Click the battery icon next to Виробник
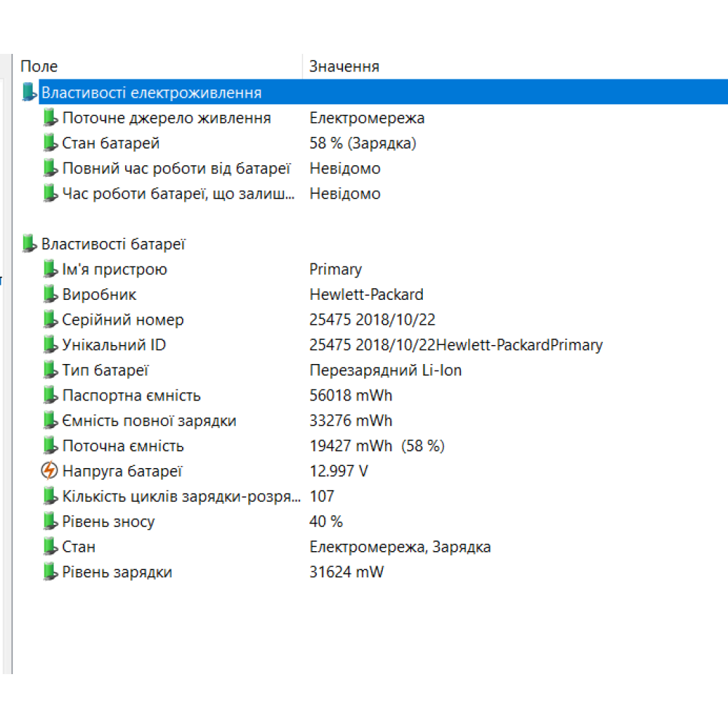This screenshot has width=728, height=728. 50,295
